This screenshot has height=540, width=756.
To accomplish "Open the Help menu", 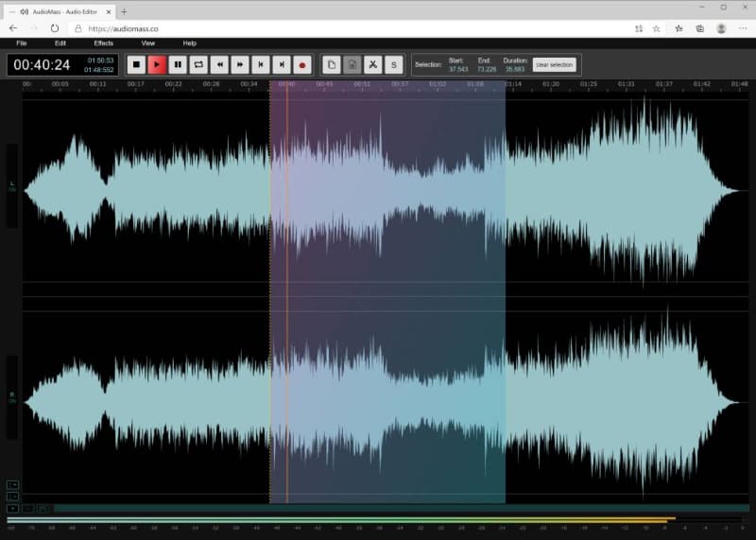I will pyautogui.click(x=190, y=43).
